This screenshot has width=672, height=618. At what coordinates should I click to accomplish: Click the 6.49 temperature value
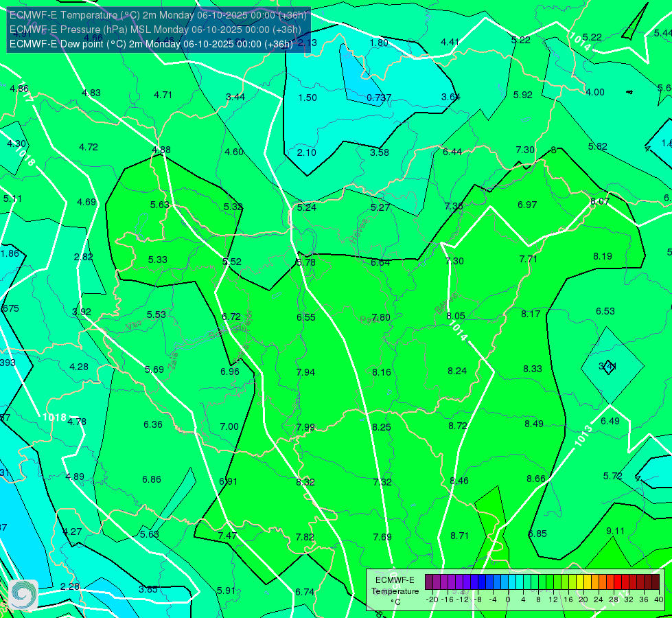coord(610,421)
